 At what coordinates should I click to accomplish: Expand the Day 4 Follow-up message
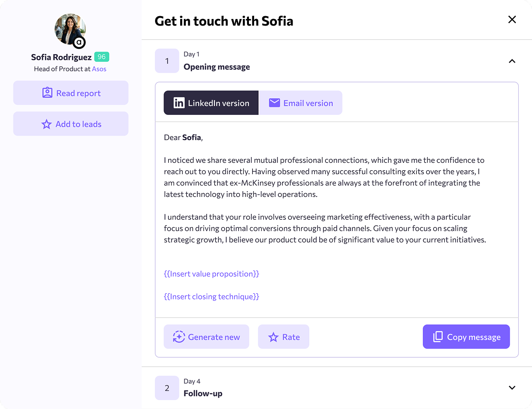coord(337,388)
